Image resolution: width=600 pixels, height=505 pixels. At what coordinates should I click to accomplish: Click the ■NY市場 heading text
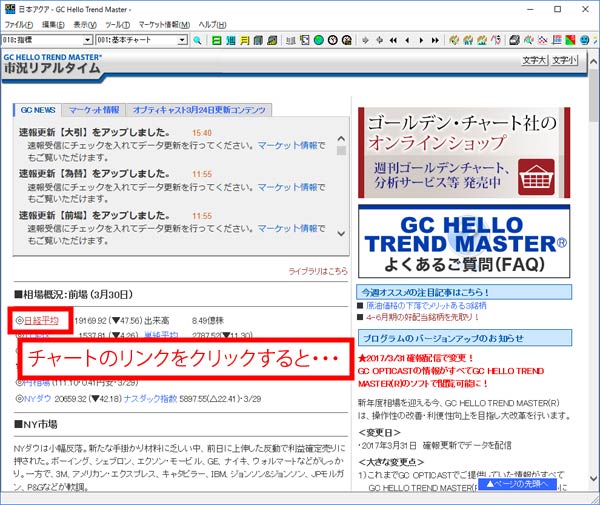coord(36,424)
